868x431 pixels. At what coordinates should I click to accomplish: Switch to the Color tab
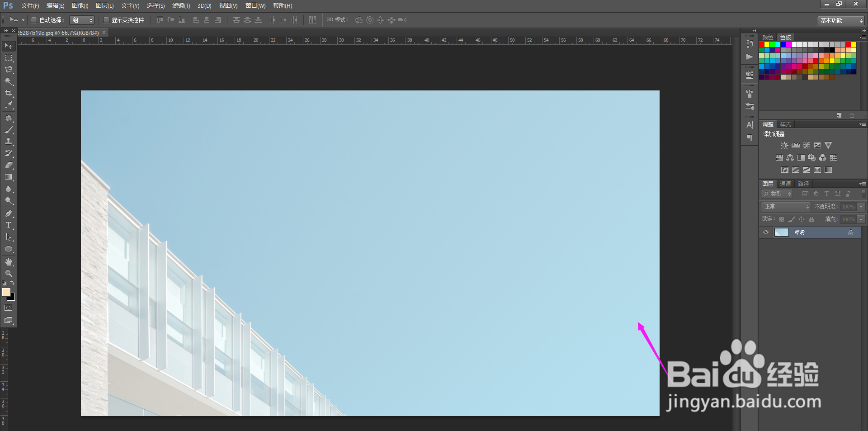click(768, 38)
